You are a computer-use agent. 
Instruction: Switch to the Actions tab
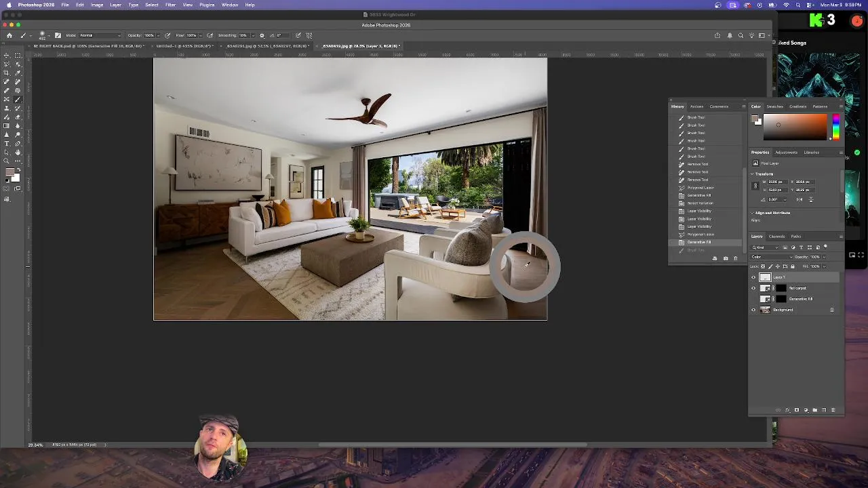(x=696, y=106)
